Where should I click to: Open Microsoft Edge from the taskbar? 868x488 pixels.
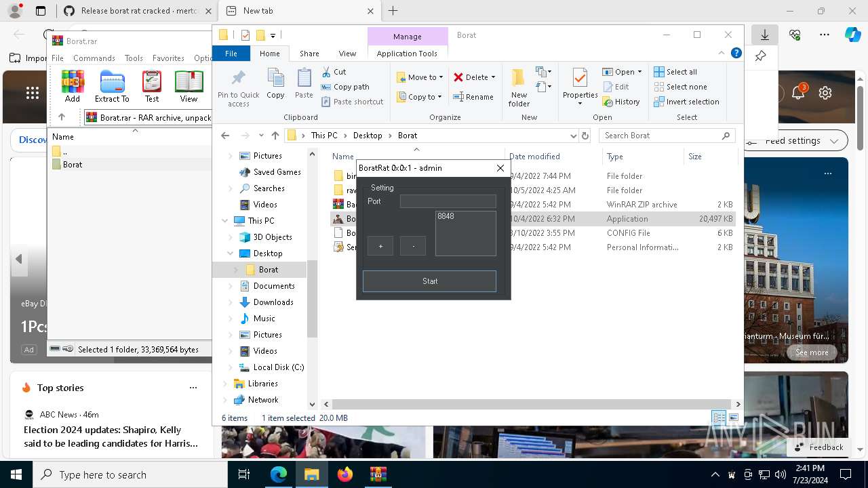(279, 474)
